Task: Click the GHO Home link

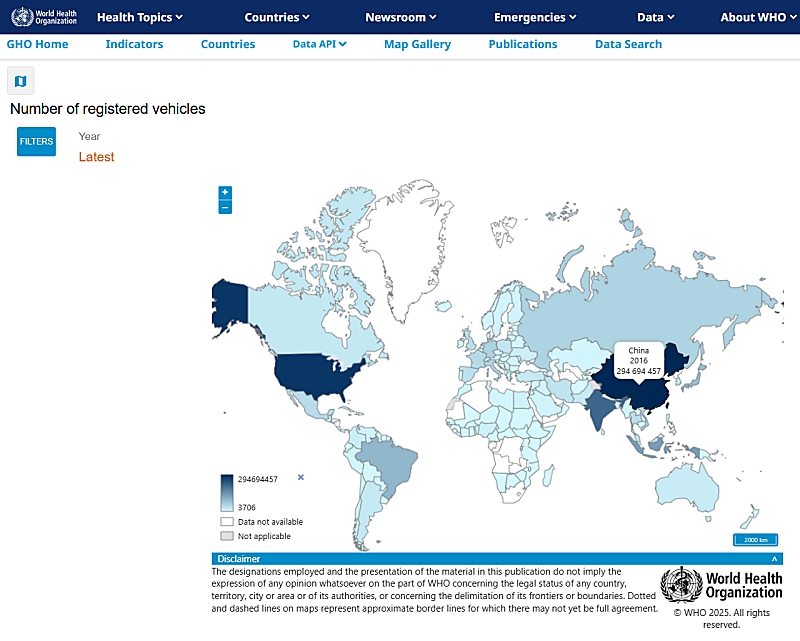Action: point(37,44)
